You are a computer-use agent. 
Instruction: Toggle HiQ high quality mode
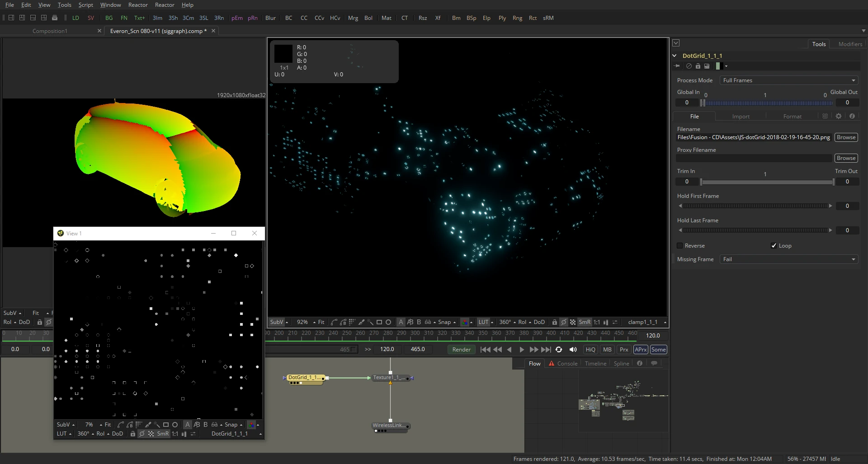(x=590, y=349)
